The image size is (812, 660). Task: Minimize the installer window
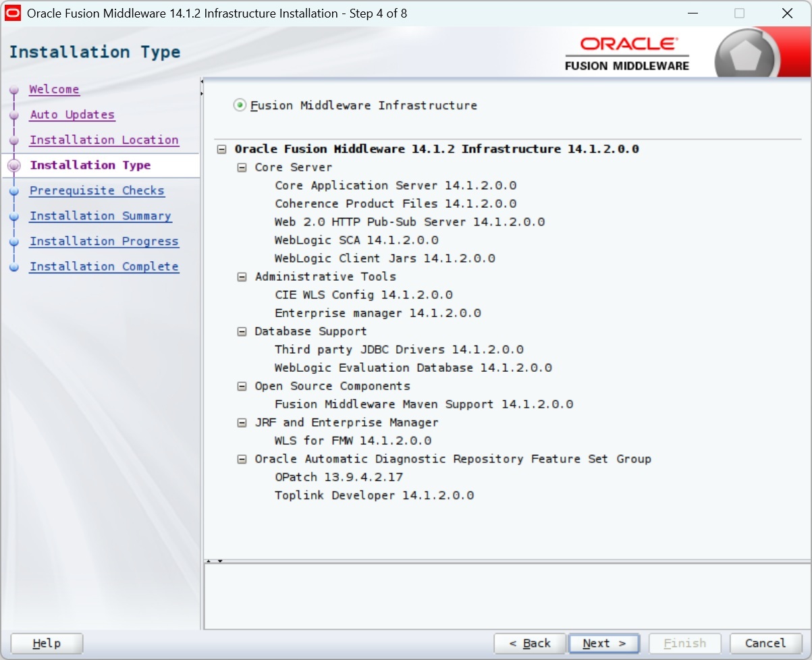tap(693, 13)
